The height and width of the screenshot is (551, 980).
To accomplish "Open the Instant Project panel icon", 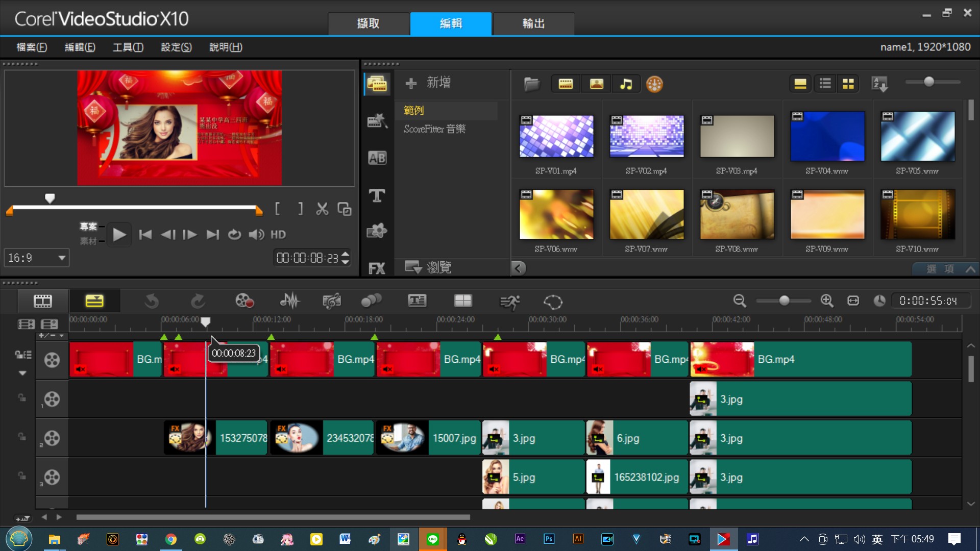I will (x=377, y=121).
